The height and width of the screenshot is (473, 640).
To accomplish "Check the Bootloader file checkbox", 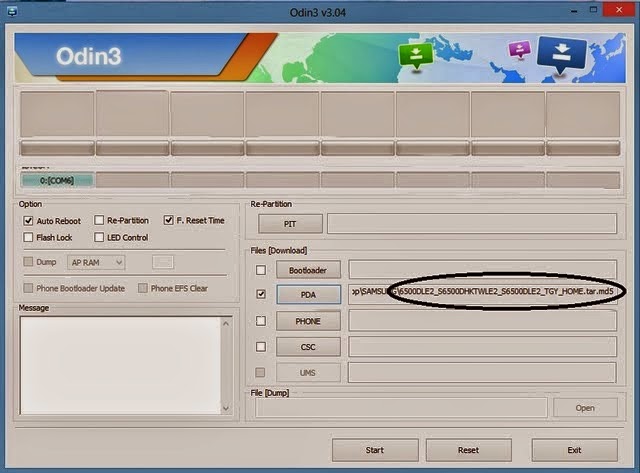I will (x=261, y=270).
